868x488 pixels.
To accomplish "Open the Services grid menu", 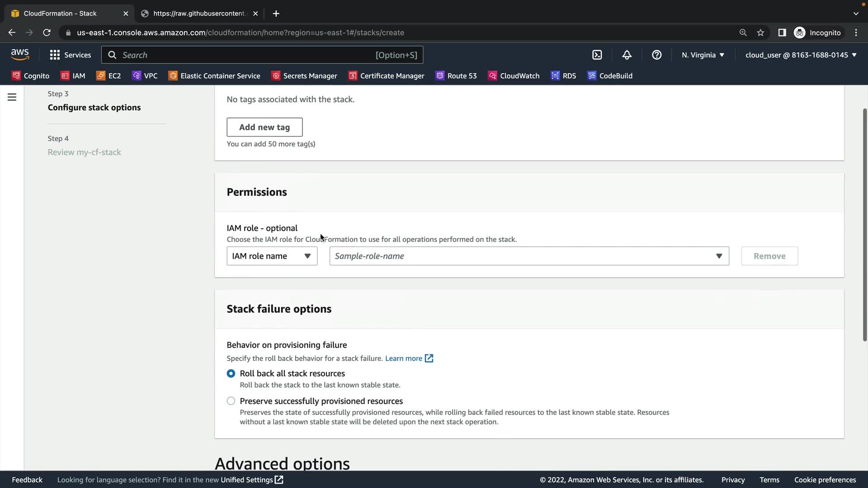I will pyautogui.click(x=70, y=55).
